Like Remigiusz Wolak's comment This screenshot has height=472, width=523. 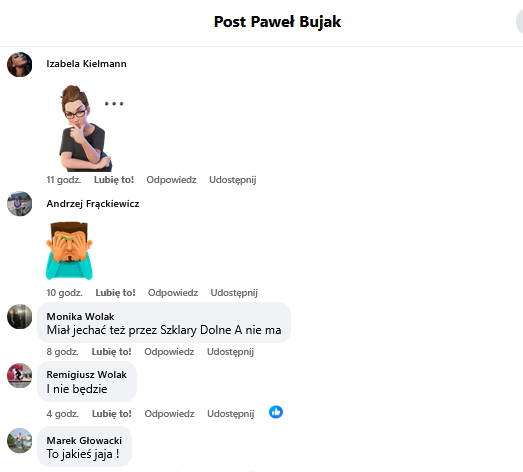pyautogui.click(x=112, y=414)
